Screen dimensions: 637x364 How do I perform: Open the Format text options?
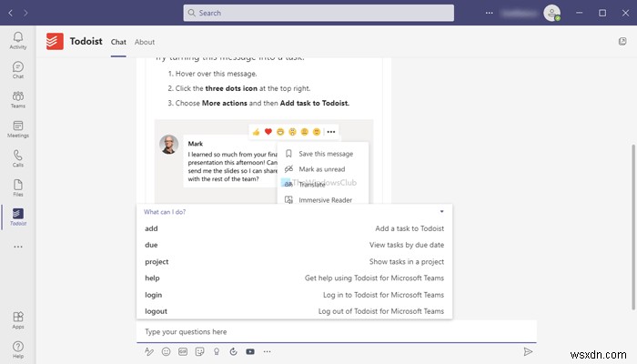(149, 352)
